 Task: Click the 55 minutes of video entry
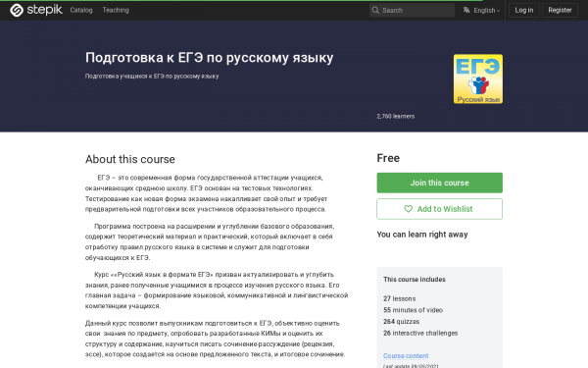[413, 310]
